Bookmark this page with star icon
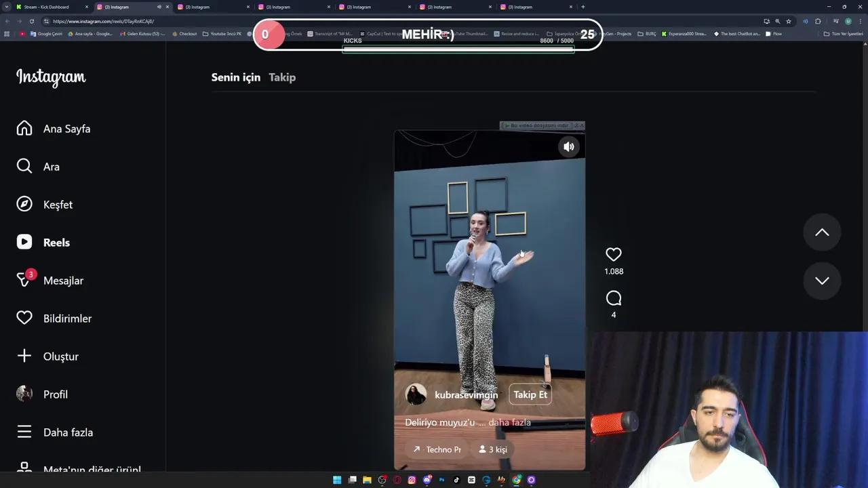Screen dimensions: 868x488 coord(789,21)
